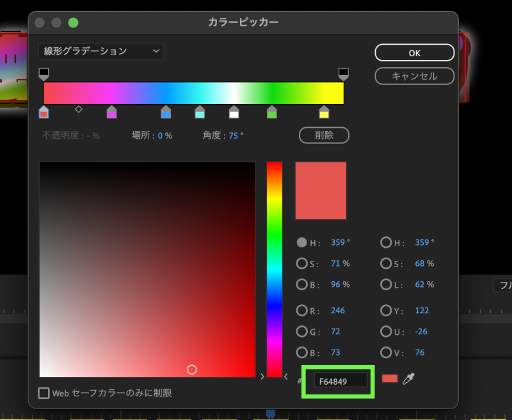512x420 pixels.
Task: Select the left opacity stop above gradient
Action: (x=44, y=74)
